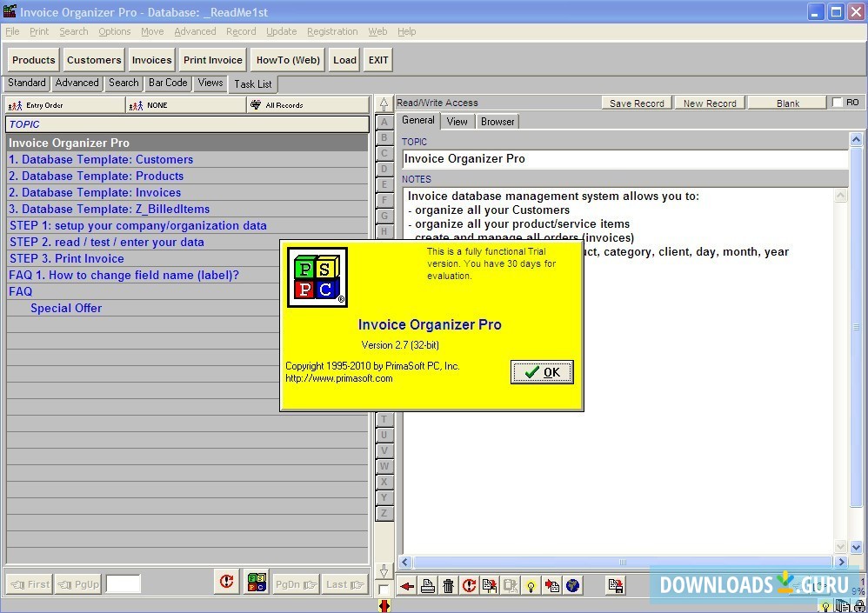Click the padlock icon in status bar

pyautogui.click(x=859, y=606)
